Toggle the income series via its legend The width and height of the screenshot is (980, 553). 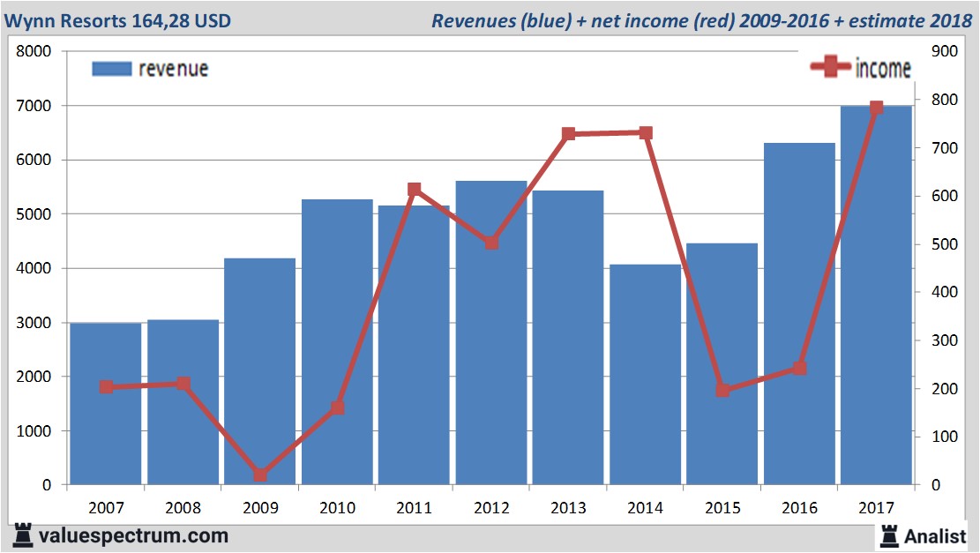pos(882,68)
